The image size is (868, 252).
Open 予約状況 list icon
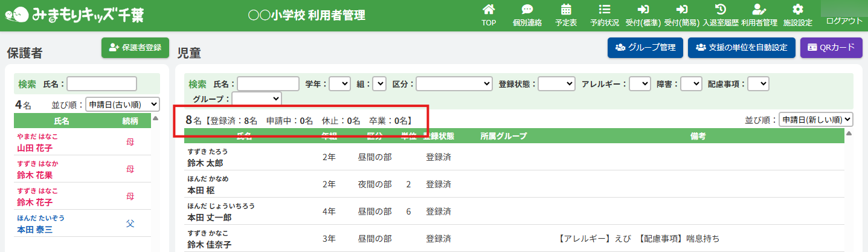point(604,10)
